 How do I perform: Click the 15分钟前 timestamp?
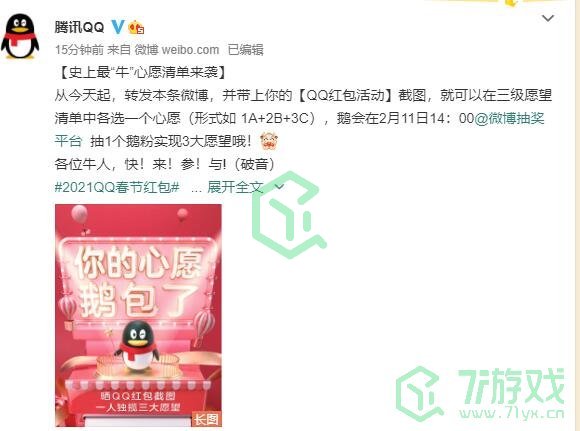click(x=79, y=50)
